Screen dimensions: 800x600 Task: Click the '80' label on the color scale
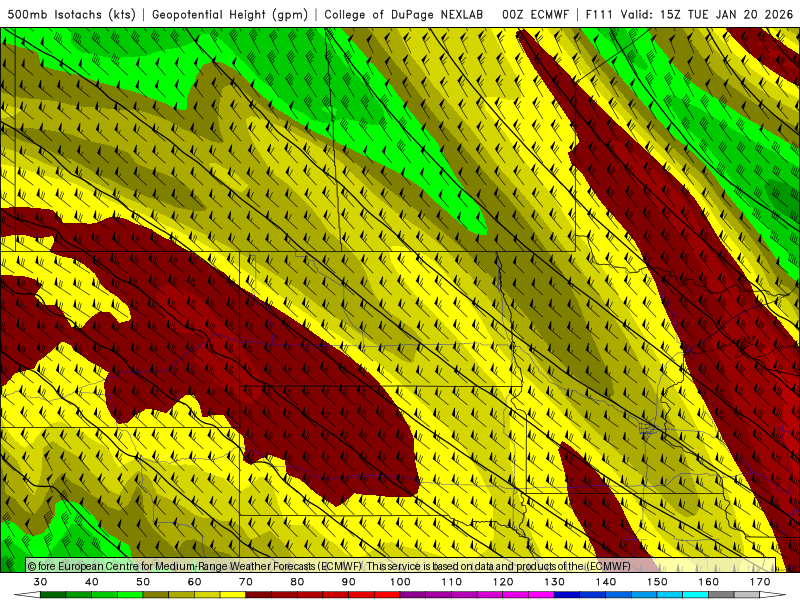pyautogui.click(x=297, y=582)
